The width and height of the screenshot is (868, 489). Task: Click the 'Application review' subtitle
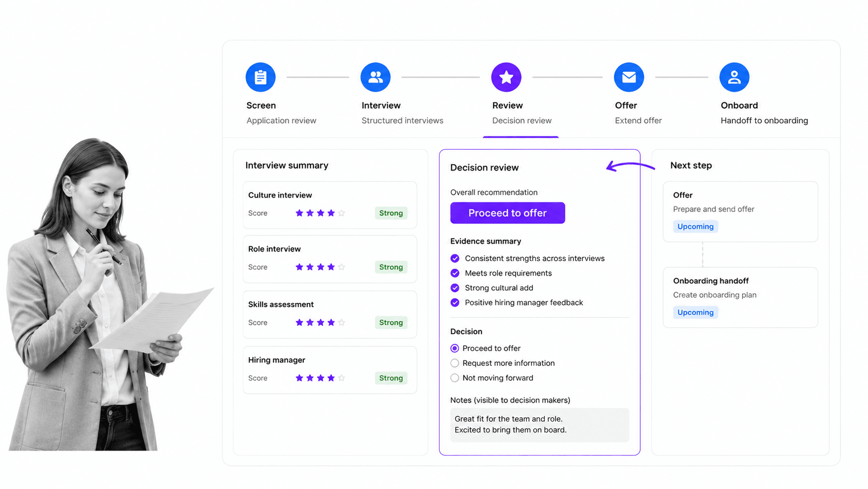(x=281, y=121)
